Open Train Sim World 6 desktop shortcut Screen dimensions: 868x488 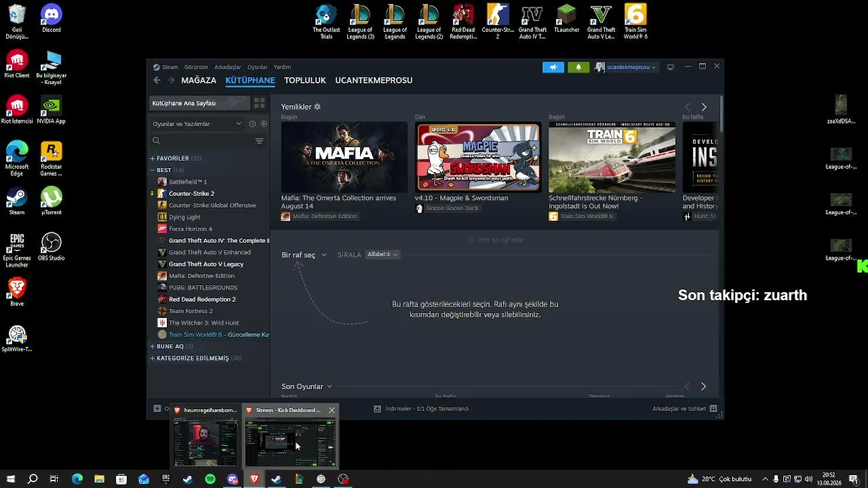[635, 22]
